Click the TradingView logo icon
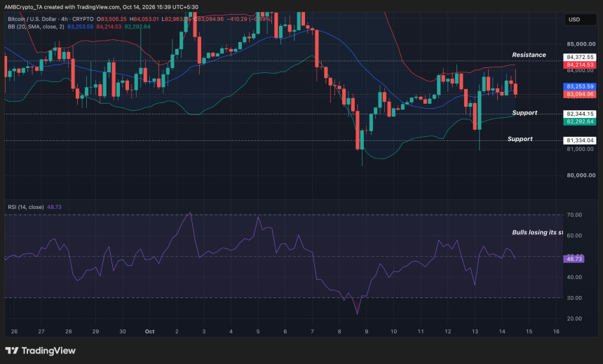 (11, 351)
